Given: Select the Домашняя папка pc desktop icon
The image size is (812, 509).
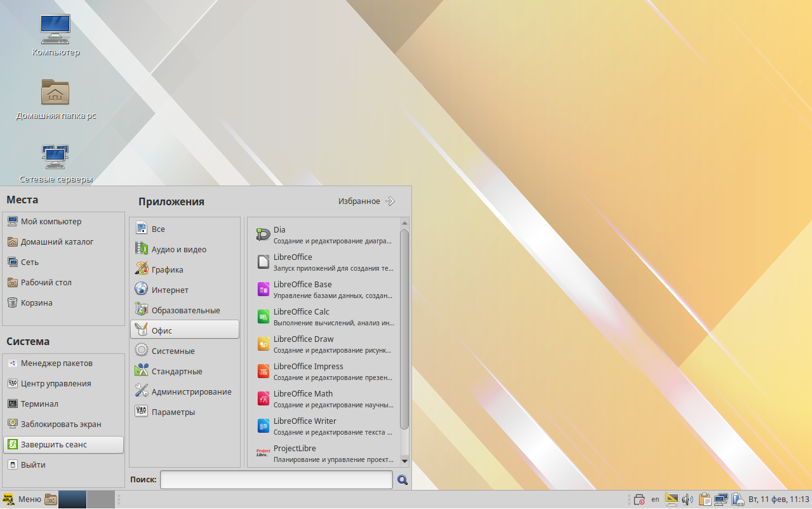Looking at the screenshot, I should (x=56, y=99).
